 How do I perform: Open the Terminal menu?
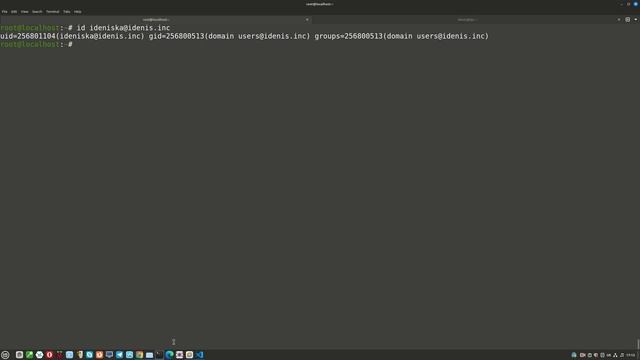click(x=53, y=11)
